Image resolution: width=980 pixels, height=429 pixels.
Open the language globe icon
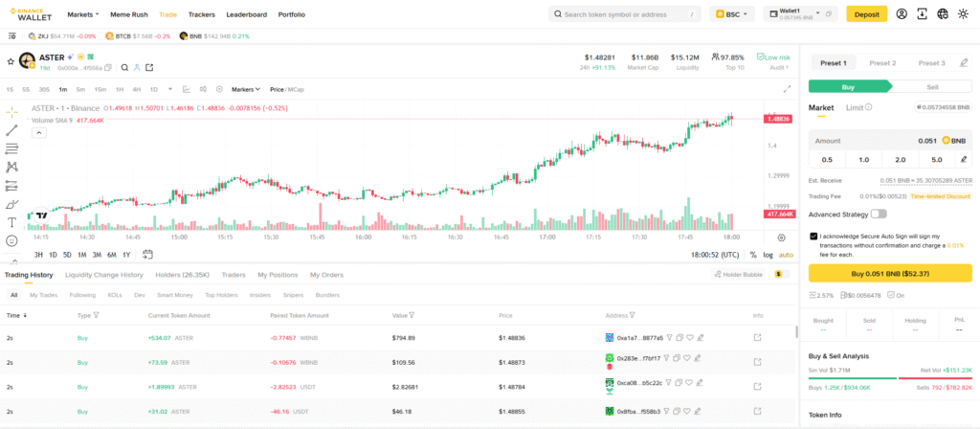[x=943, y=14]
